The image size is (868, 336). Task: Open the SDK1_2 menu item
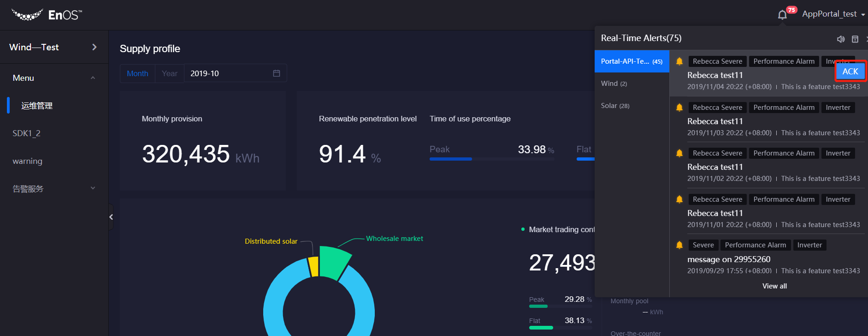[27, 133]
